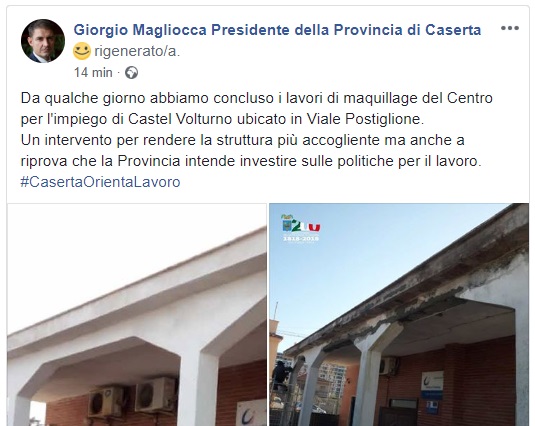Click the Provincia bicentenary logo on right photo
The image size is (535, 426).
pos(301,227)
